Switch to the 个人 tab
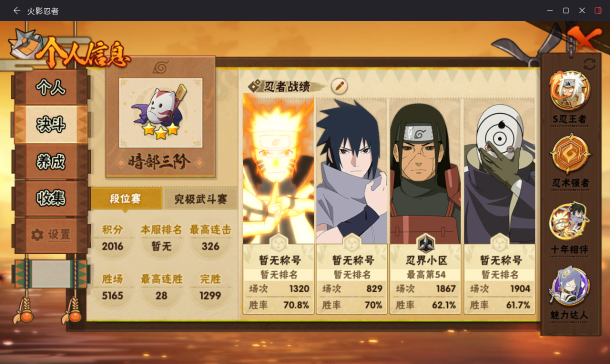The height and width of the screenshot is (364, 610). pos(50,87)
